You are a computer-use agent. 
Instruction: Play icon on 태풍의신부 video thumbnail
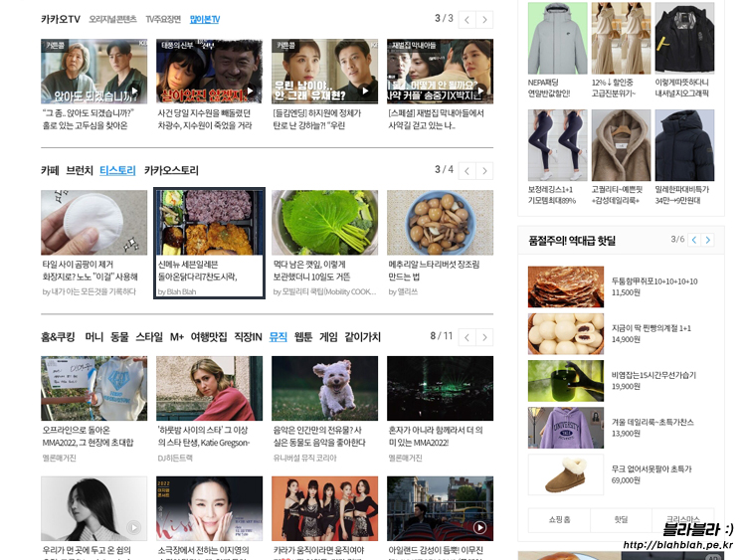point(251,91)
